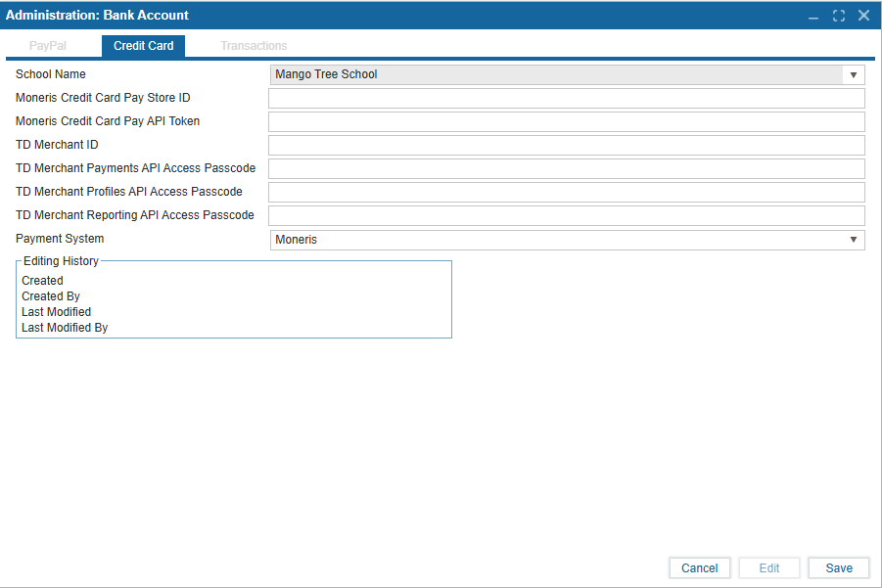882x588 pixels.
Task: Open the Payment System dropdown
Action: coord(853,240)
